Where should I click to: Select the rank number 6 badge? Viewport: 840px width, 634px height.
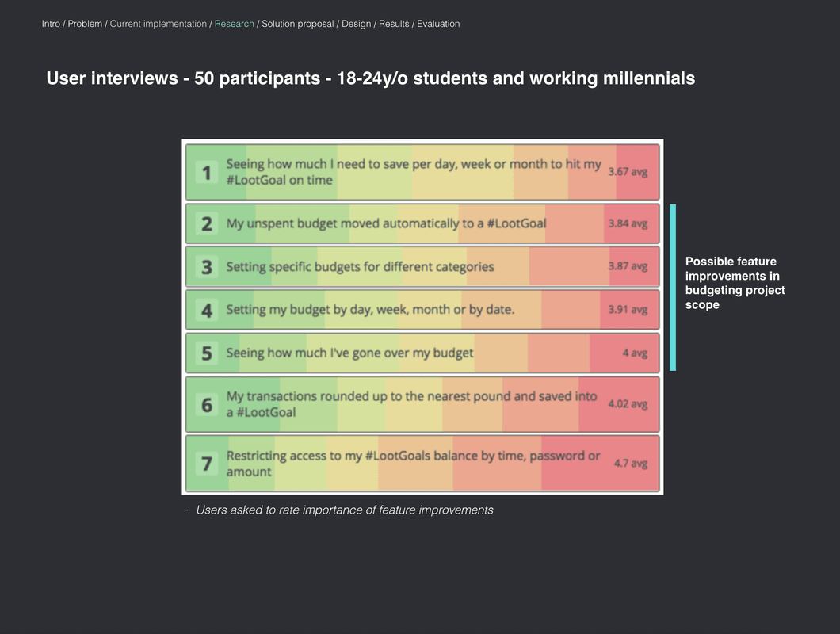206,405
